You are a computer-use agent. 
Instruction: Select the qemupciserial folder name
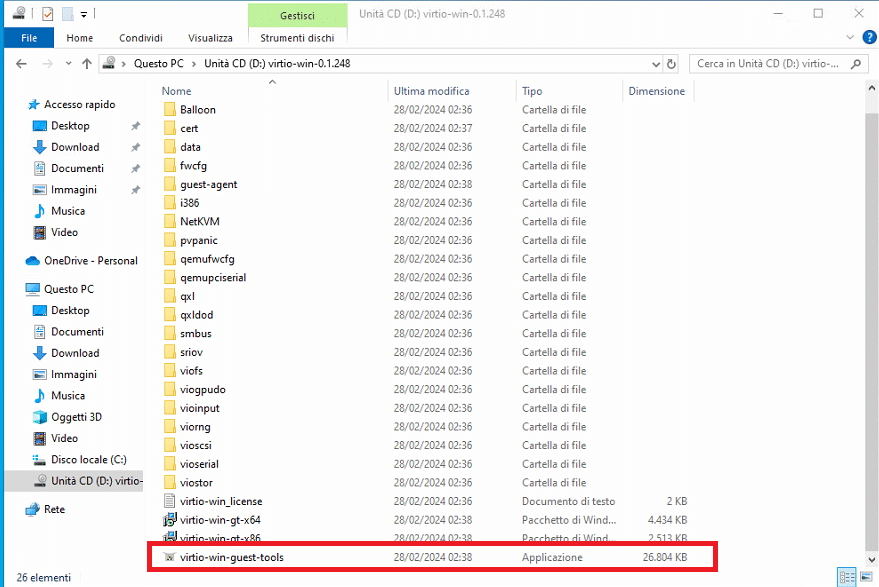pos(213,278)
